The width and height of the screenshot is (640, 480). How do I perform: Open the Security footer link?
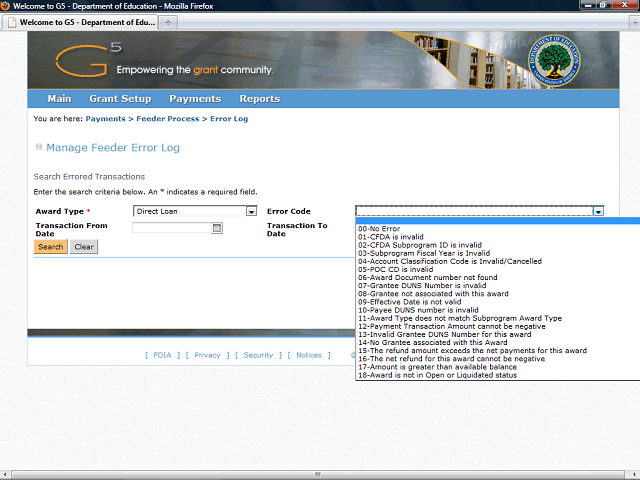[x=258, y=355]
